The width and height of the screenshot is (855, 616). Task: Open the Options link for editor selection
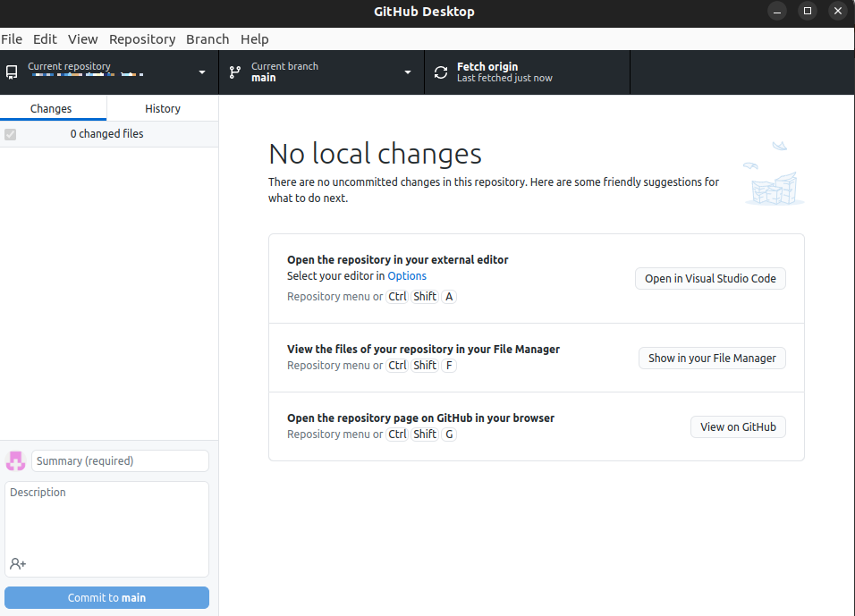click(407, 276)
